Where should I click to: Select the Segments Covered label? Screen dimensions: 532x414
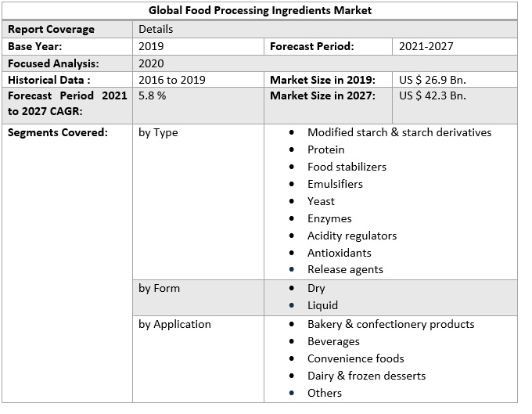[x=57, y=132]
